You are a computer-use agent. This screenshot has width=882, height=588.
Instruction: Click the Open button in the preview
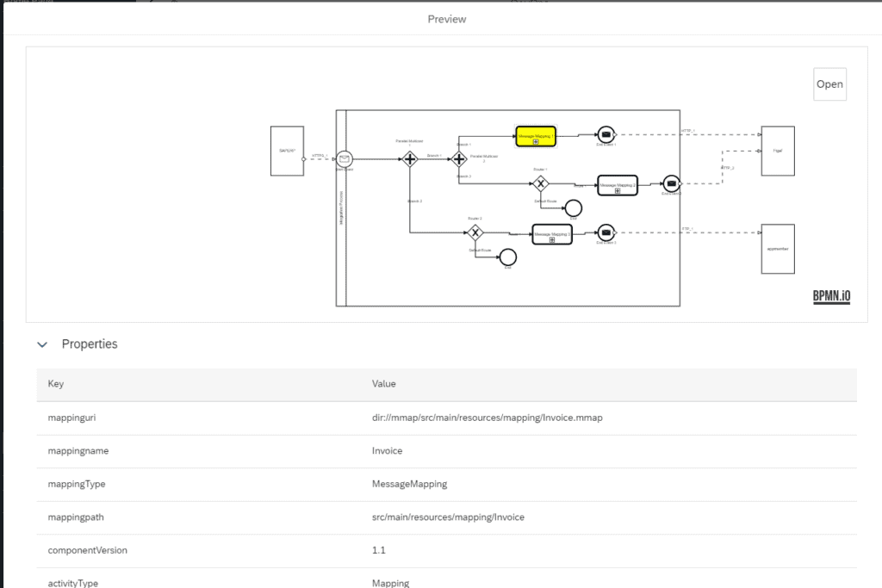829,84
